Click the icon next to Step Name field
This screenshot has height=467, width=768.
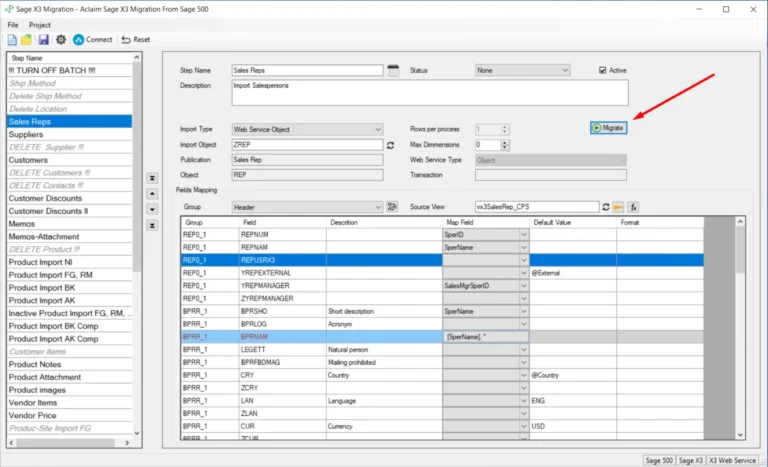pos(393,71)
